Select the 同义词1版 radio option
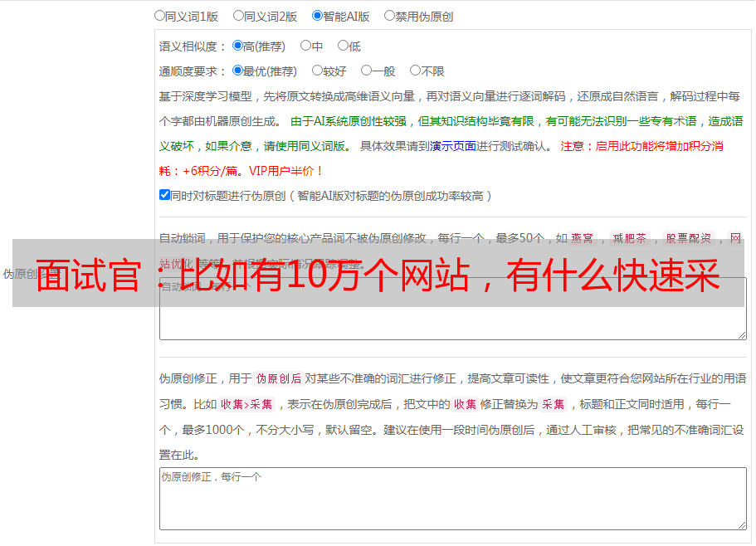 [x=159, y=16]
